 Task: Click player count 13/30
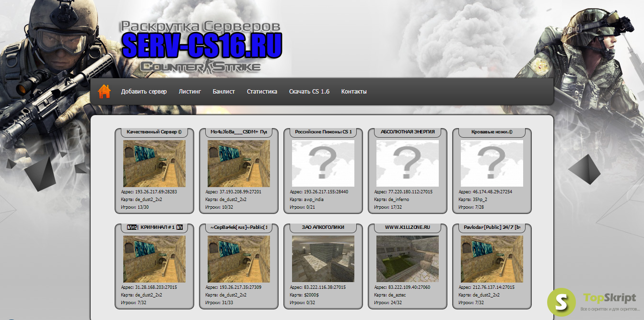(144, 207)
